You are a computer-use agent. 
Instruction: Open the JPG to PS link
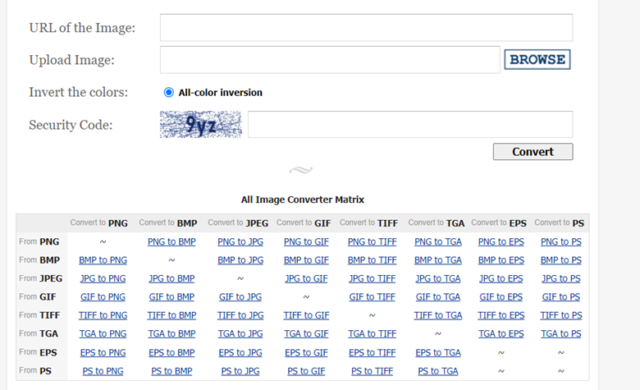[x=561, y=279]
